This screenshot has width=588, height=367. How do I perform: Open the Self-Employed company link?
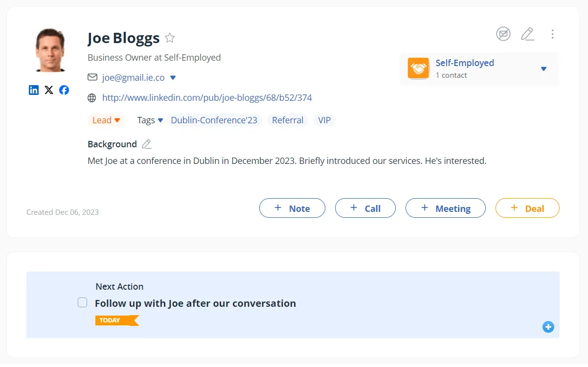[x=465, y=63]
